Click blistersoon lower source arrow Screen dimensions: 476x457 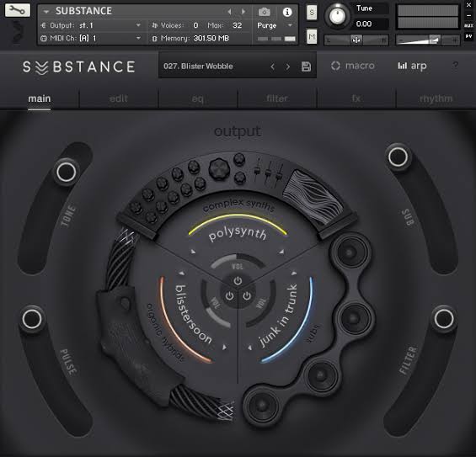pos(224,347)
